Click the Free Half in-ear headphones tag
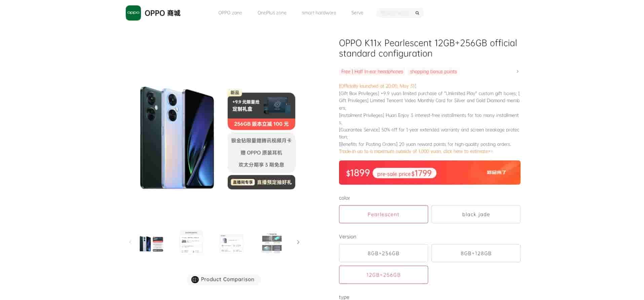Screen dimensions: 644x300 [372, 72]
